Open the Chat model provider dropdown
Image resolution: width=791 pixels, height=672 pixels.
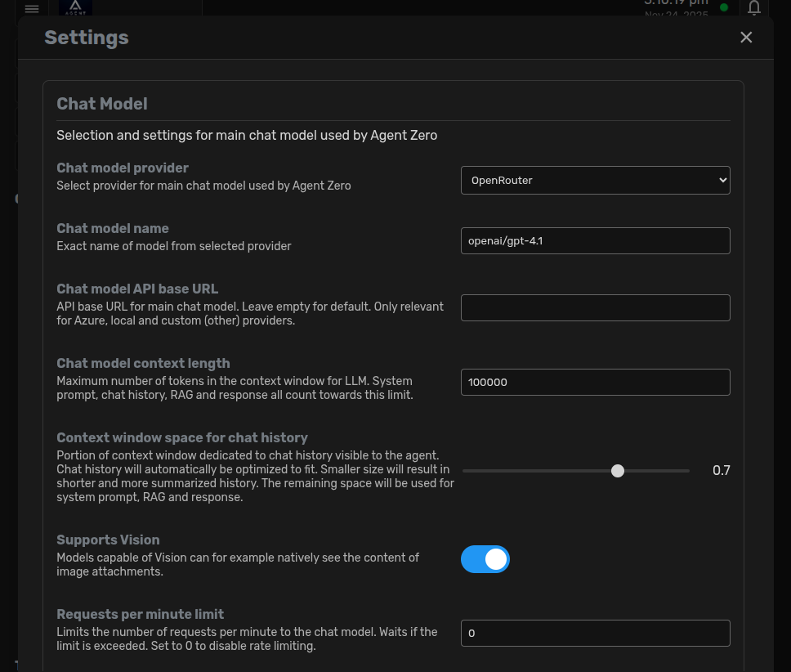[x=595, y=180]
